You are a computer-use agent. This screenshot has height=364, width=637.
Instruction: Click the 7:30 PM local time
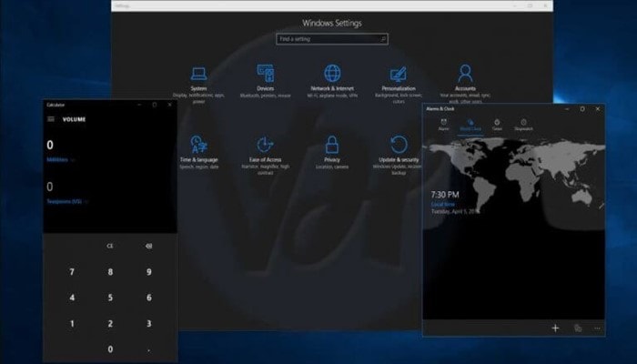pos(445,195)
